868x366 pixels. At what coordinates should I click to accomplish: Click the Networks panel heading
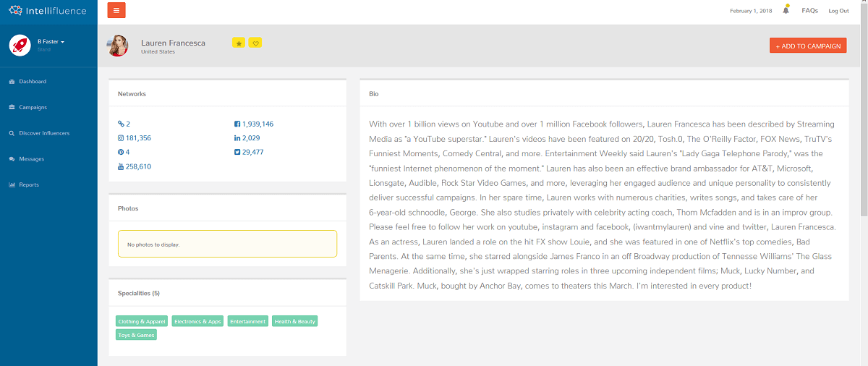coord(132,94)
